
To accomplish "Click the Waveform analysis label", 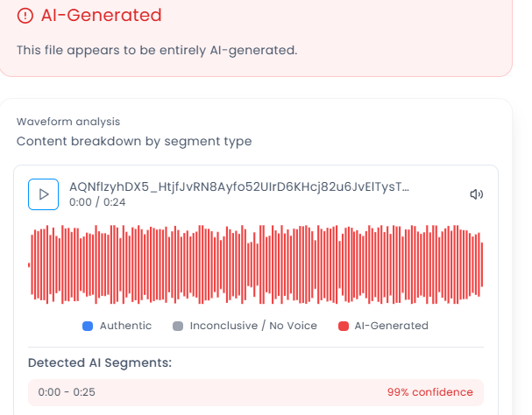I will [x=68, y=122].
